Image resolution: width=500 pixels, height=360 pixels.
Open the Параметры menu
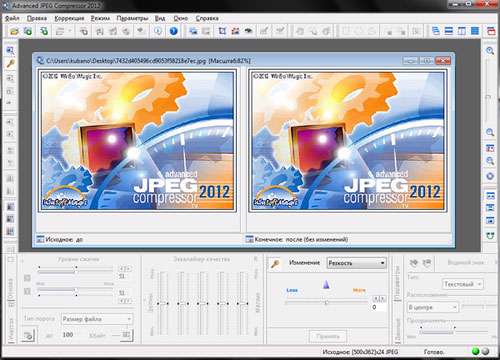point(132,18)
